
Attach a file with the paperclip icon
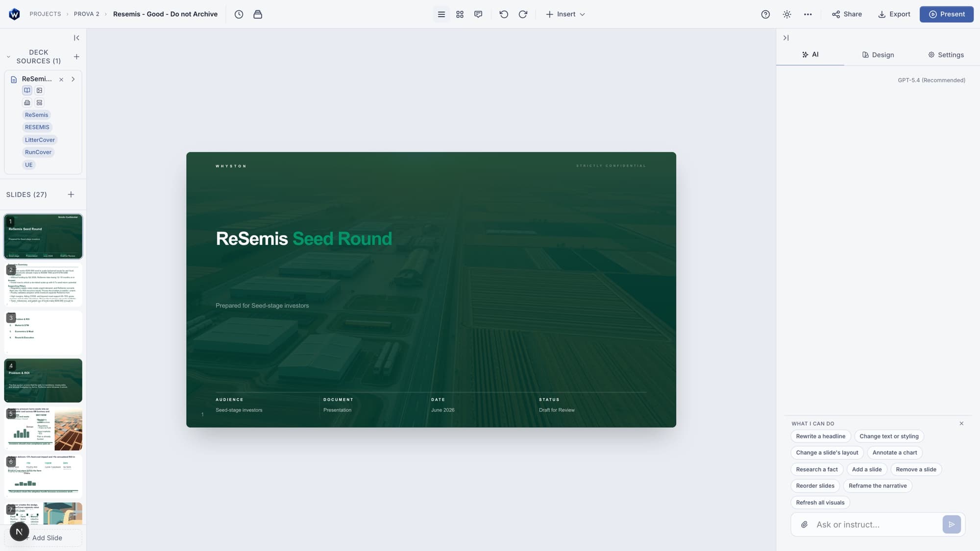point(804,525)
